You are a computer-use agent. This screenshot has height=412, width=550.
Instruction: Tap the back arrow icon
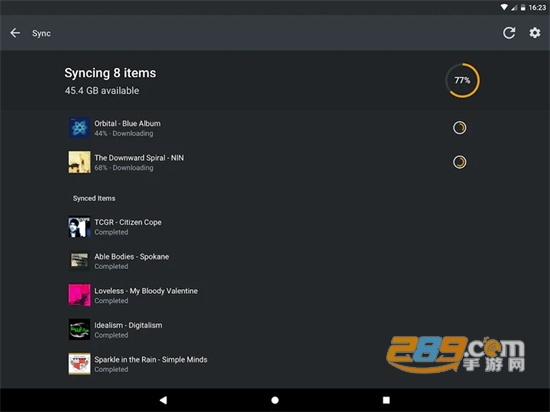click(15, 33)
